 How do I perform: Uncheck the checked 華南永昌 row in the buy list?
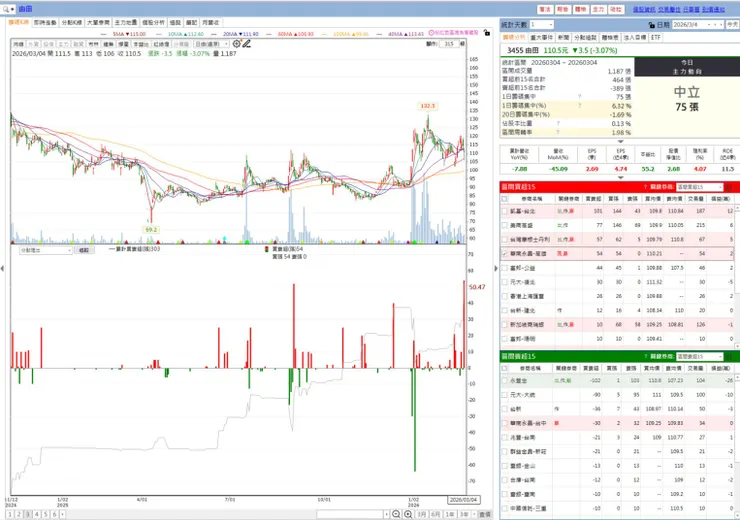tap(505, 253)
